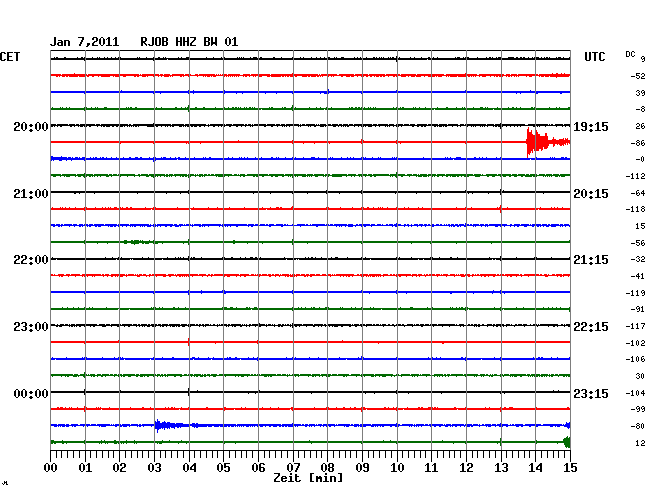Click the large red seismic event burst

tap(547, 142)
